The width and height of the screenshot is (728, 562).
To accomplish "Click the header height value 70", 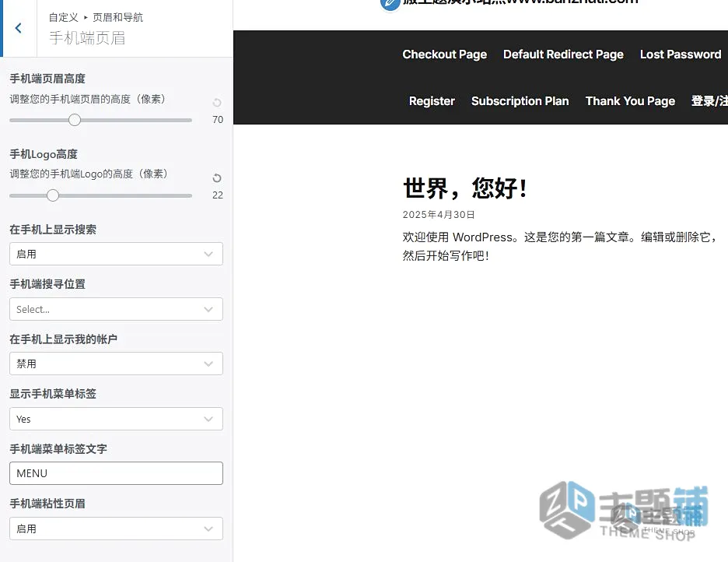I will 218,120.
